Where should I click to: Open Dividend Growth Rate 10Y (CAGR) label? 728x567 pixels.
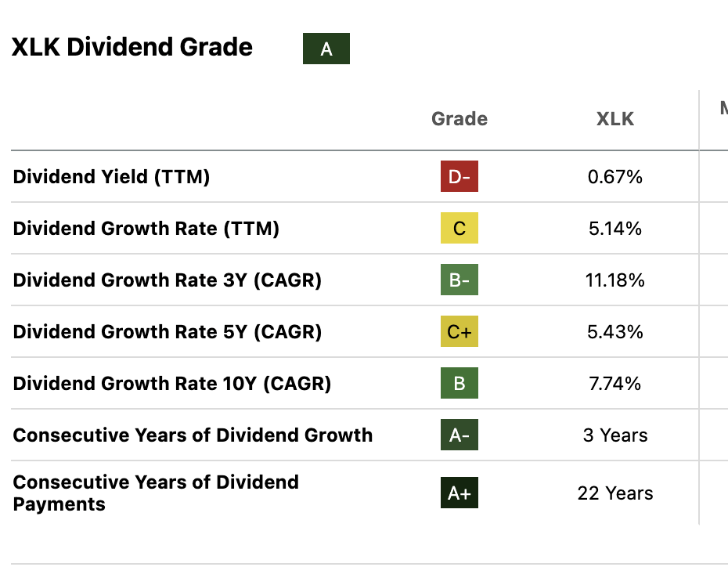[172, 384]
